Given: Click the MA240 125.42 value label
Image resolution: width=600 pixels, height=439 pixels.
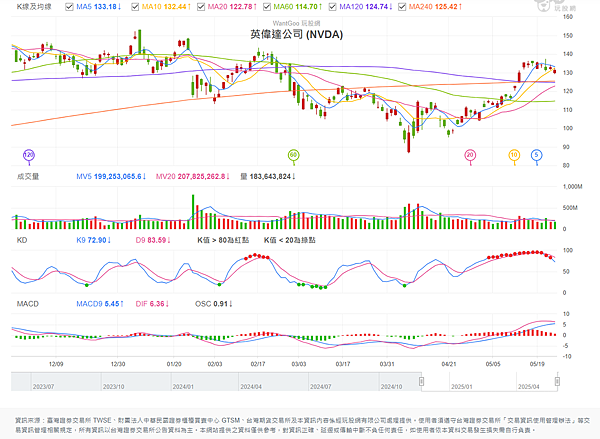Looking at the screenshot, I should coord(435,7).
